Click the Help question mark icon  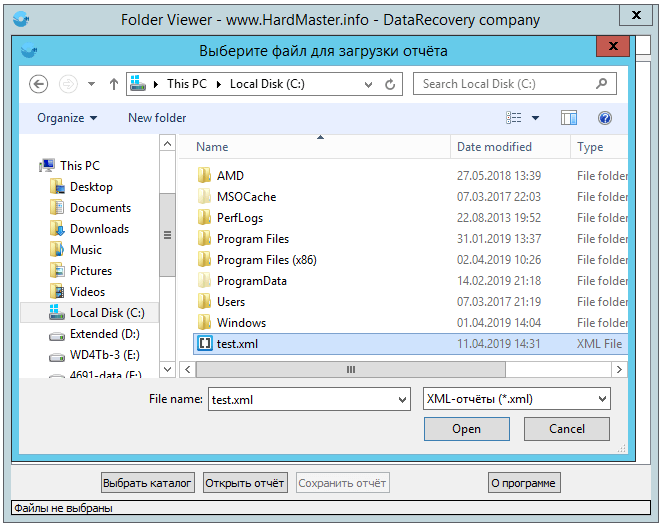click(605, 118)
